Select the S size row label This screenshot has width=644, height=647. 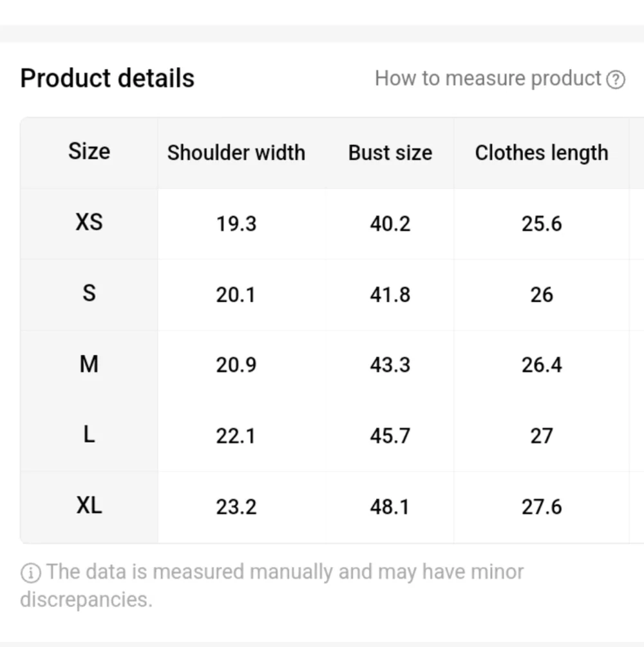point(89,293)
